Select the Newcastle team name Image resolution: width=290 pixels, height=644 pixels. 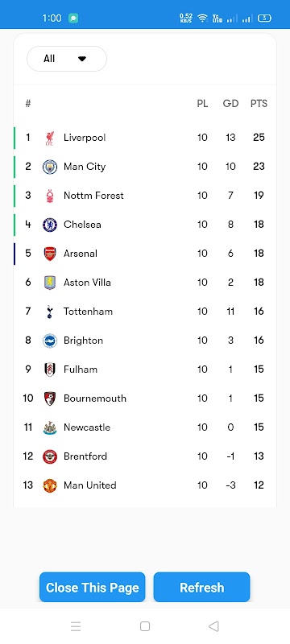87,427
